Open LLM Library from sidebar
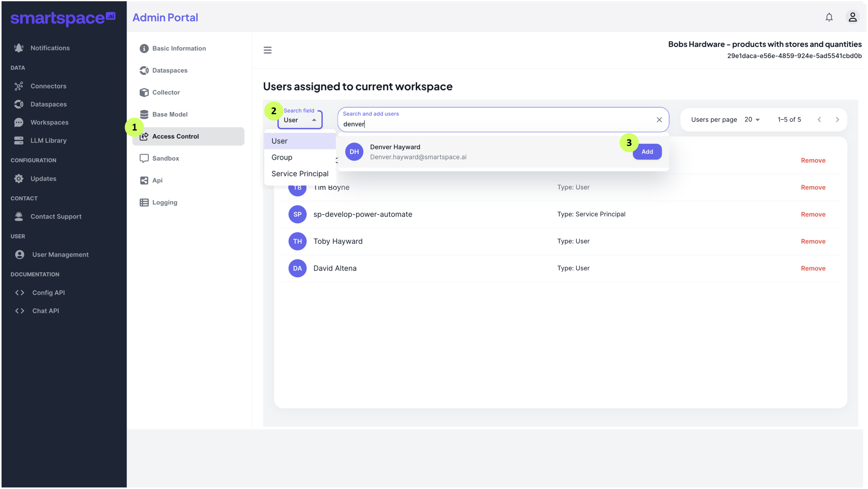 (48, 140)
